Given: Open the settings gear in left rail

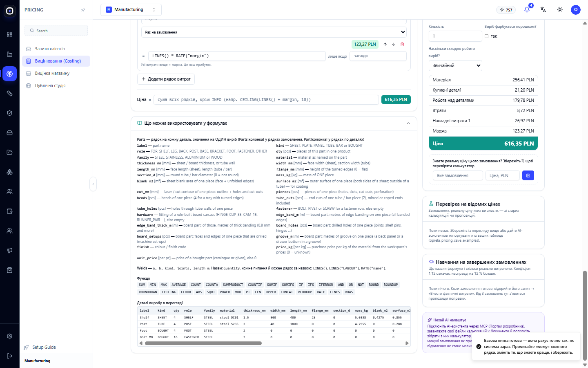Looking at the screenshot, I should point(10,336).
